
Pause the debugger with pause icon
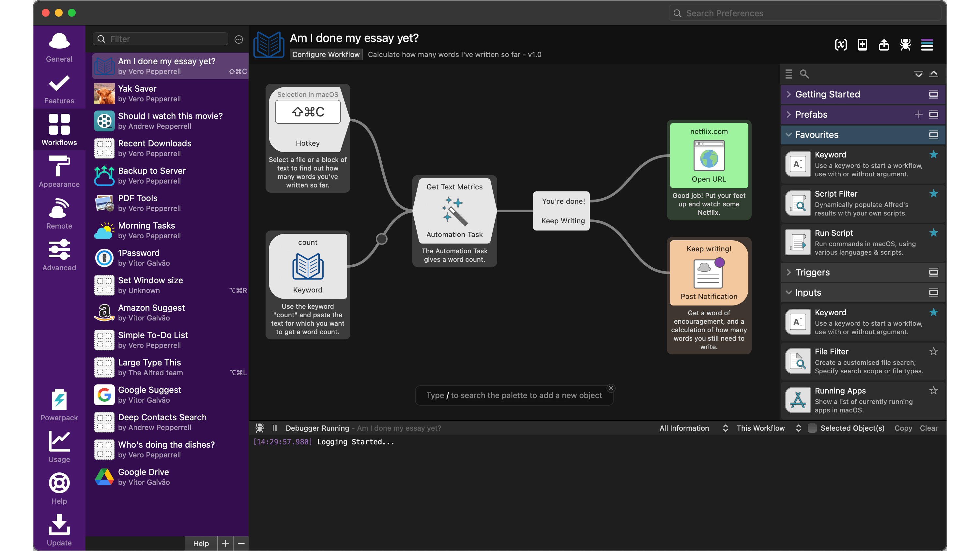[x=275, y=428]
